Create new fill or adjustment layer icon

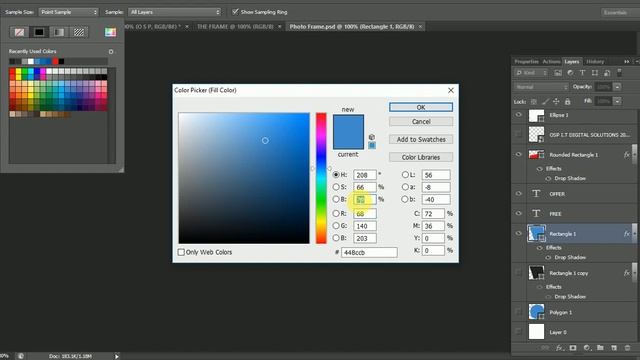tap(587, 348)
